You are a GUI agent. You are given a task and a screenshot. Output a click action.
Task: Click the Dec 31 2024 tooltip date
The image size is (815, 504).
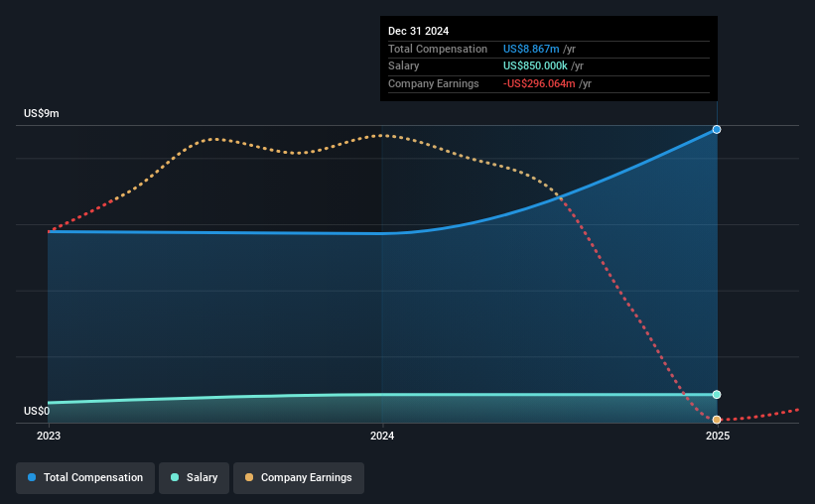point(418,31)
